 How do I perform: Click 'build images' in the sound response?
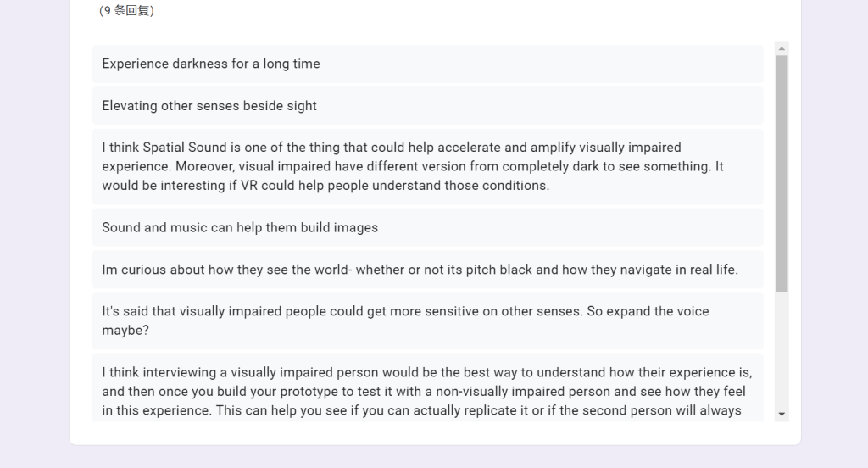tap(339, 227)
